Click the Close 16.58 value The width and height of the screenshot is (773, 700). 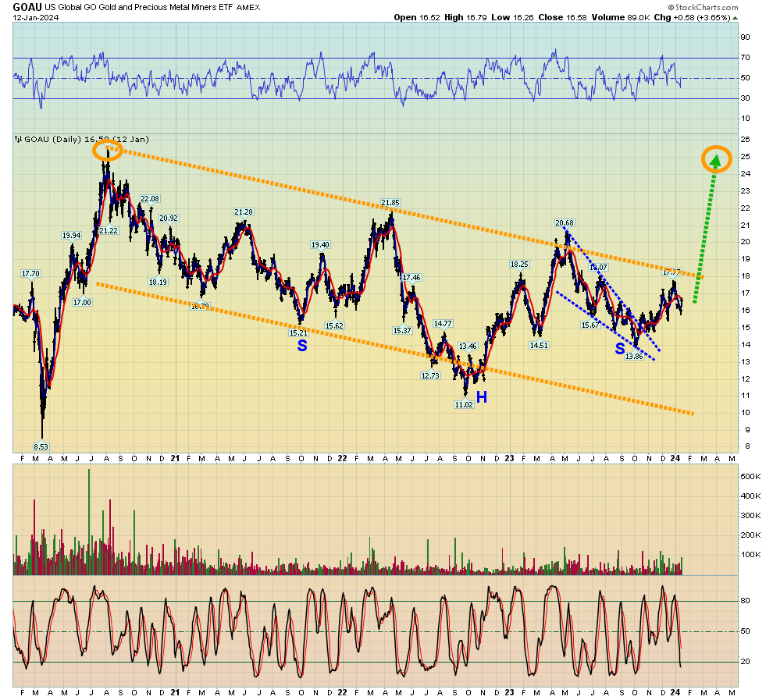tap(562, 18)
